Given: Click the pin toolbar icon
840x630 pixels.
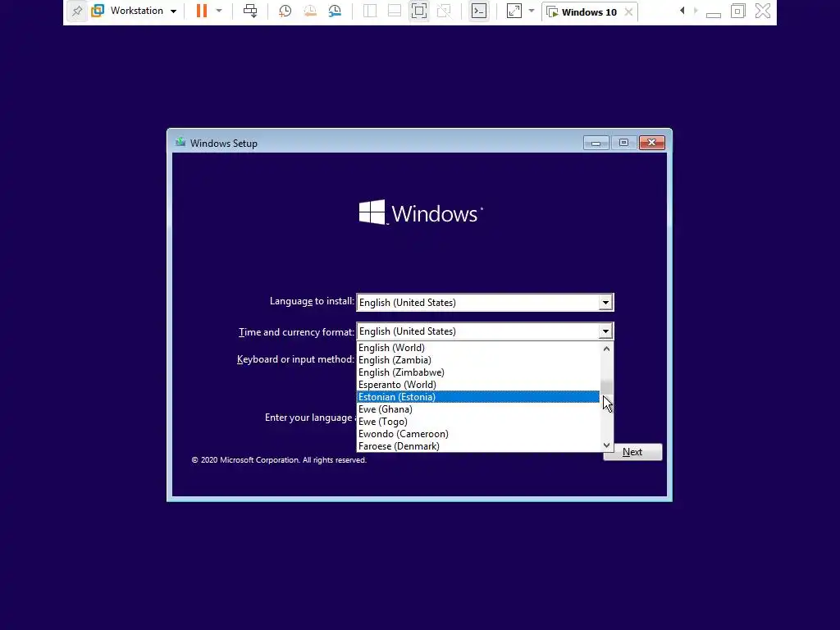Looking at the screenshot, I should click(76, 11).
